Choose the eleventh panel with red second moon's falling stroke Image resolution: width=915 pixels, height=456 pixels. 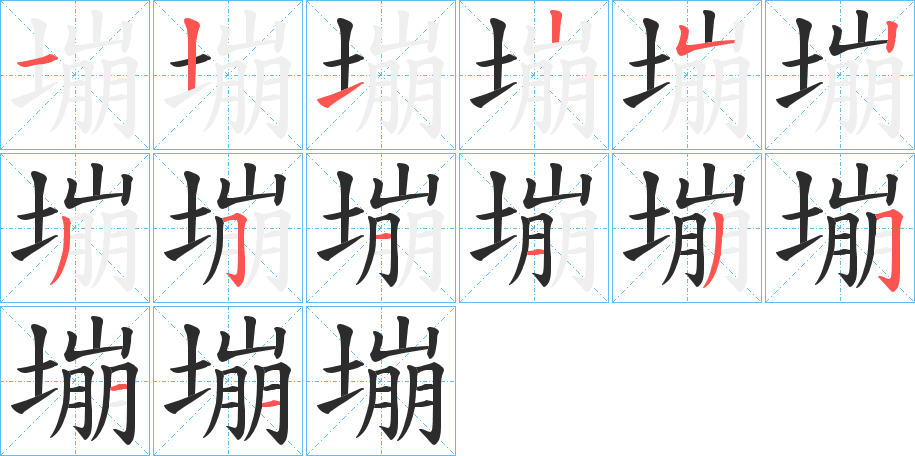coord(687,228)
